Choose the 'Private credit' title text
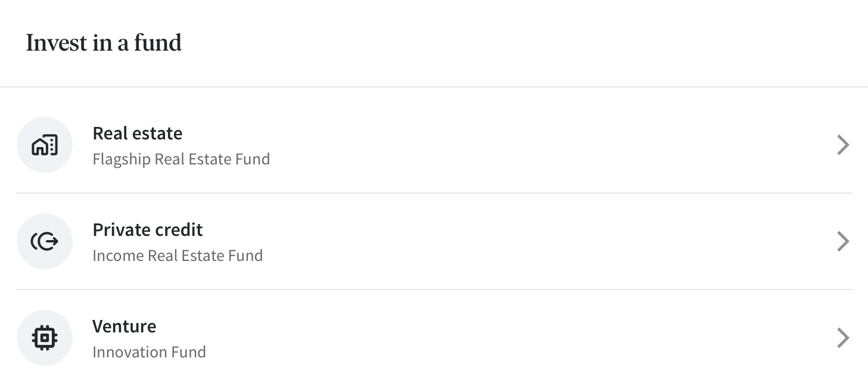Screen dimensions: 868x392 pyautogui.click(x=148, y=229)
